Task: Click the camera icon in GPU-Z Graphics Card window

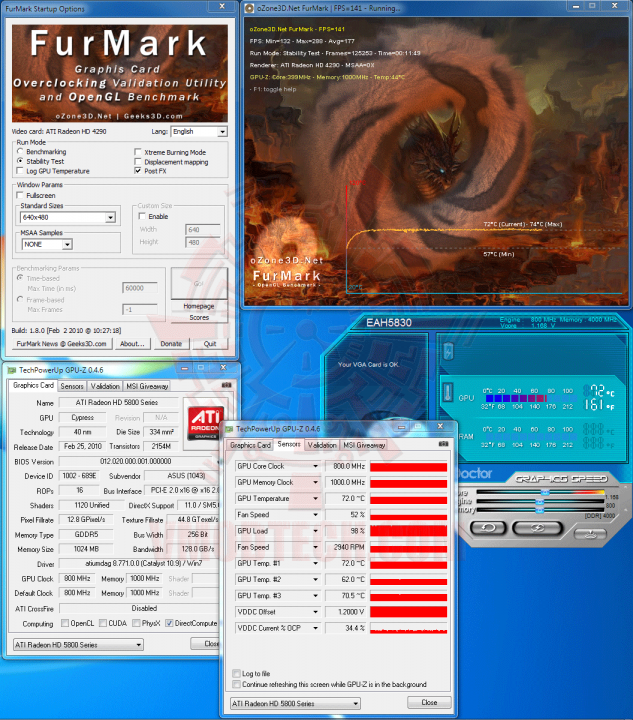Action: pos(226,385)
